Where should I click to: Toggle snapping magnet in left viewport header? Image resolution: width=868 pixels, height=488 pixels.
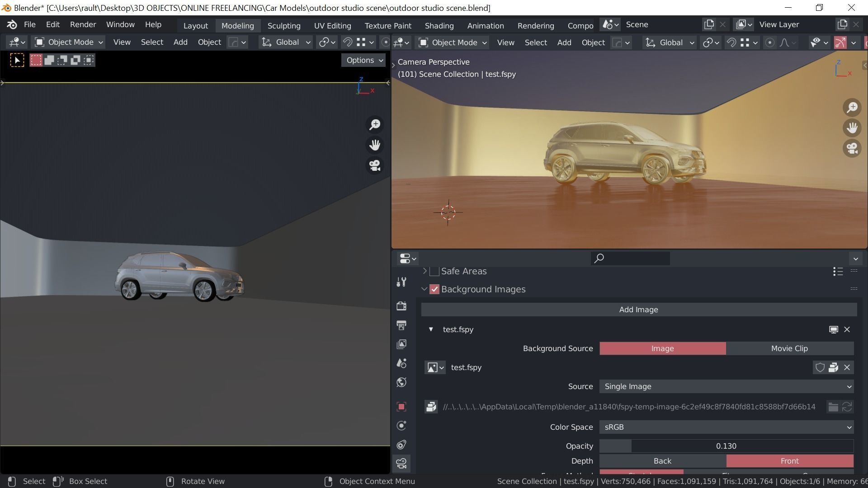tap(348, 42)
